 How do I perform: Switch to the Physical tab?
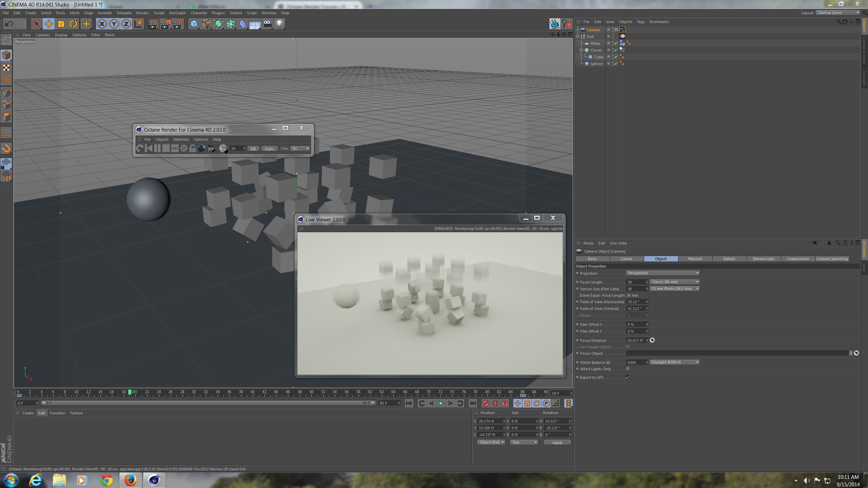coord(695,259)
